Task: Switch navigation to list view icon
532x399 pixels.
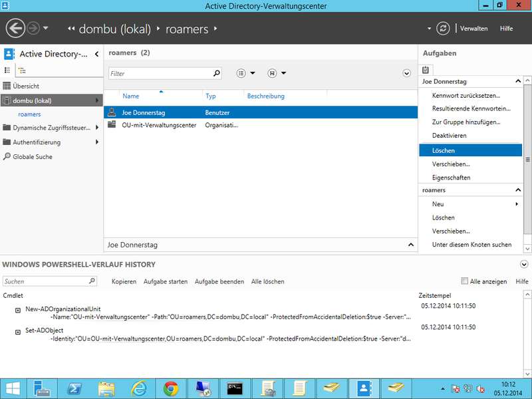Action: [7, 70]
